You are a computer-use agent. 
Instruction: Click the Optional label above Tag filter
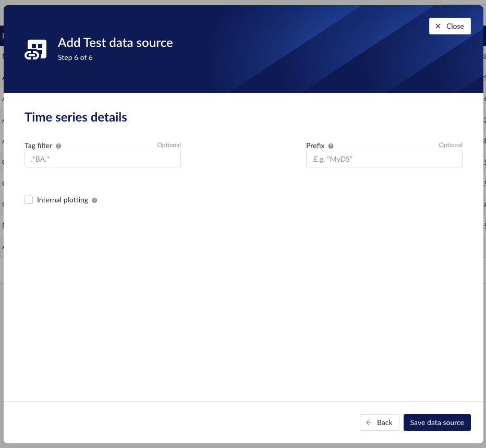169,145
